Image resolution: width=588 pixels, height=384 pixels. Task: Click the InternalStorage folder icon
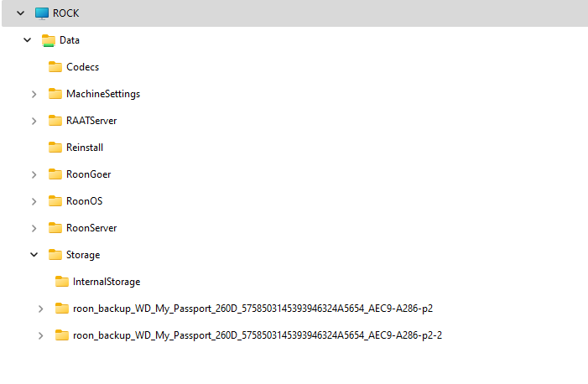[62, 282]
